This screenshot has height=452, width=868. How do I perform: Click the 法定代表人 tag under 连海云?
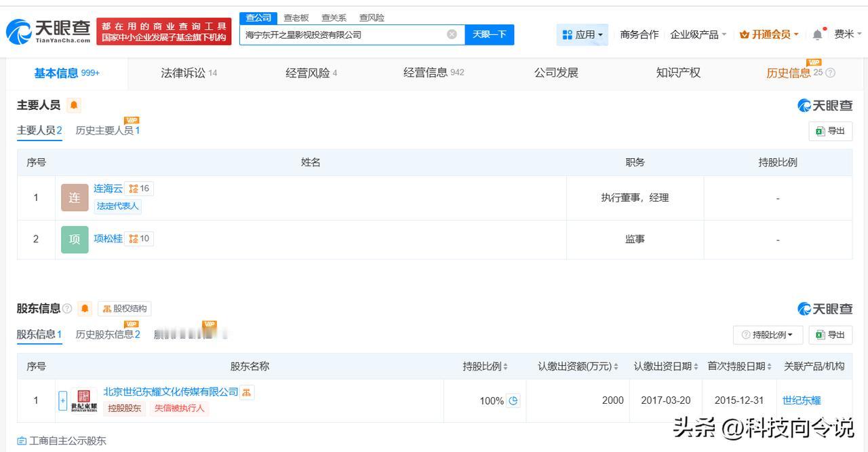pyautogui.click(x=117, y=206)
